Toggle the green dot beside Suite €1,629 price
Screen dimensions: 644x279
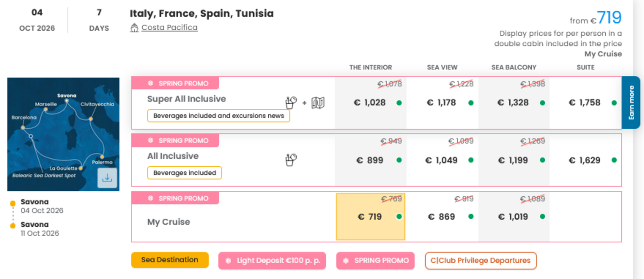614,160
